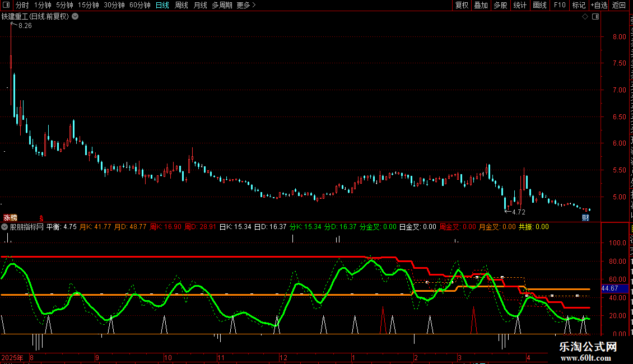This screenshot has height=364, width=633.
Task: Expand the 更多 periods menu
Action: 246,5
